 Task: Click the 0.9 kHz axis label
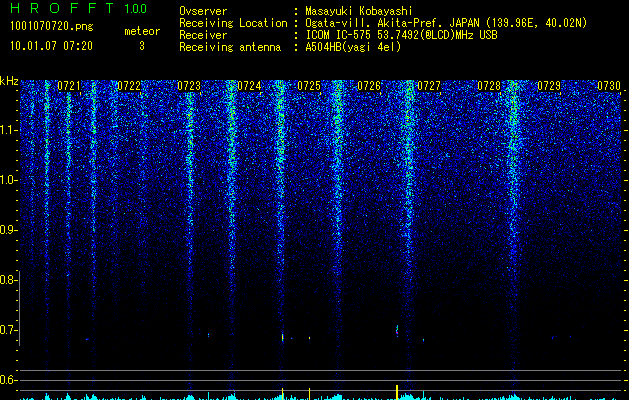click(x=8, y=230)
